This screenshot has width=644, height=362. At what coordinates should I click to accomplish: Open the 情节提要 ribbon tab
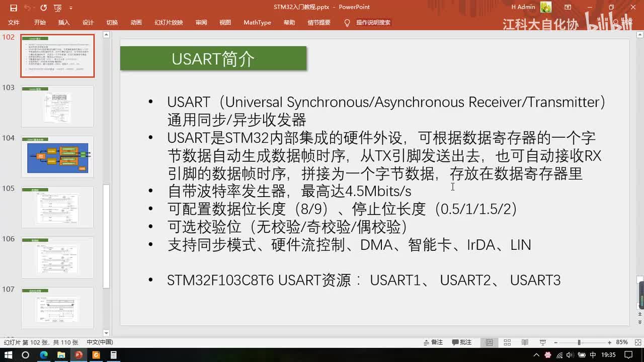point(319,23)
